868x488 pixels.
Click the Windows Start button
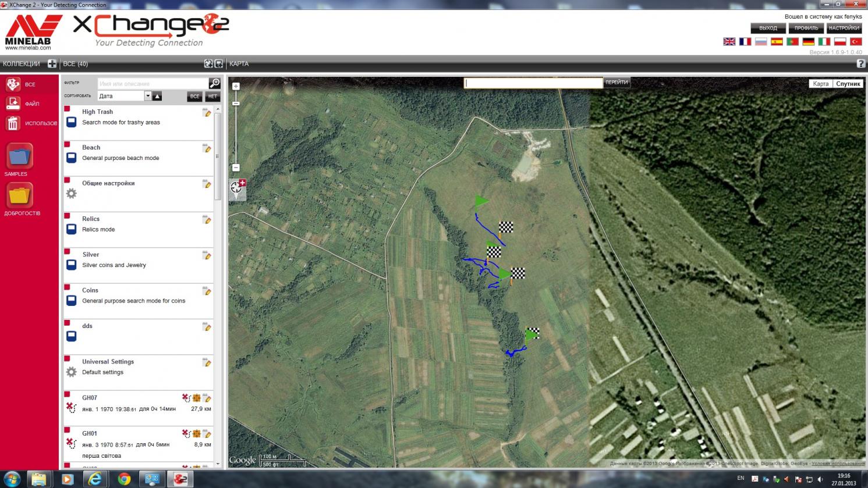(x=11, y=479)
